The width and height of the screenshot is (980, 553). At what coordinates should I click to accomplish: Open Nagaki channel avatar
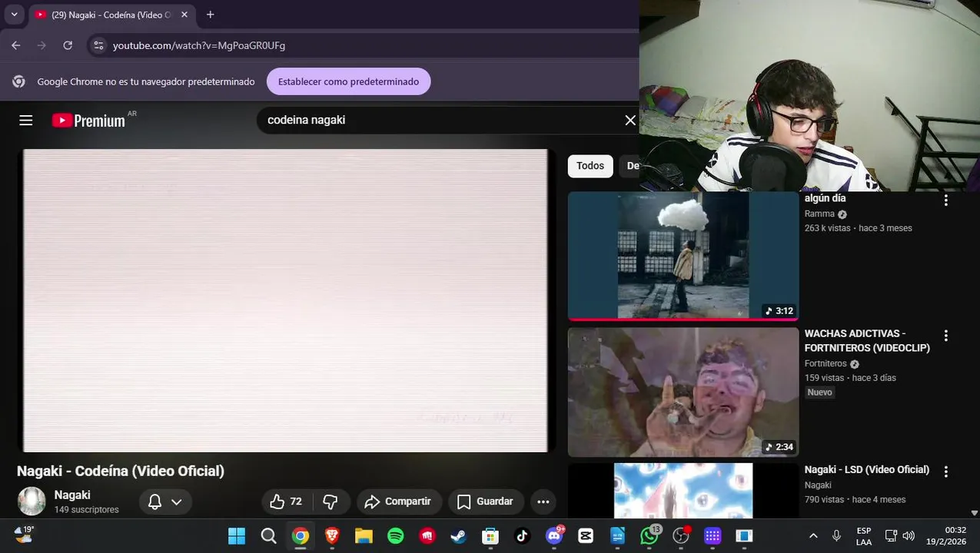click(x=32, y=502)
